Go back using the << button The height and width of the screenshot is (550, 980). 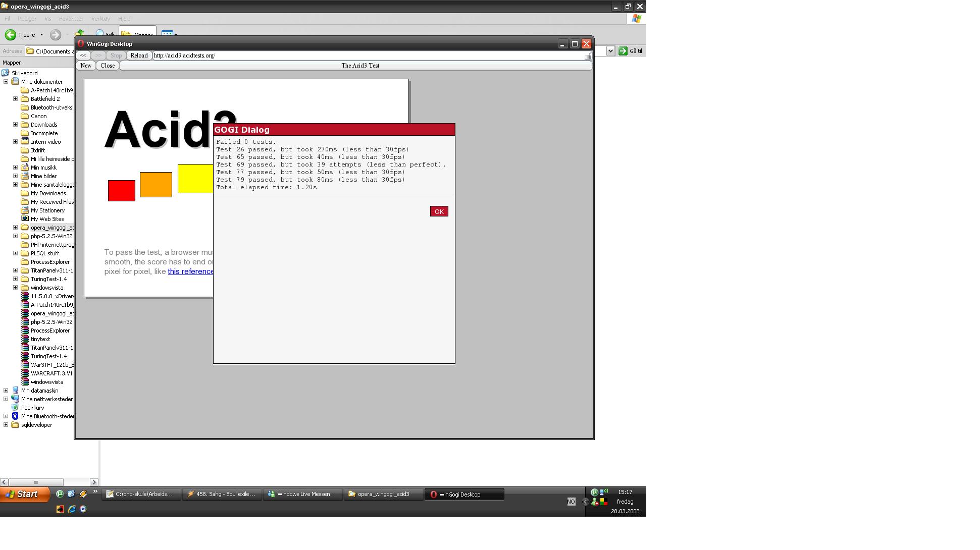[83, 56]
